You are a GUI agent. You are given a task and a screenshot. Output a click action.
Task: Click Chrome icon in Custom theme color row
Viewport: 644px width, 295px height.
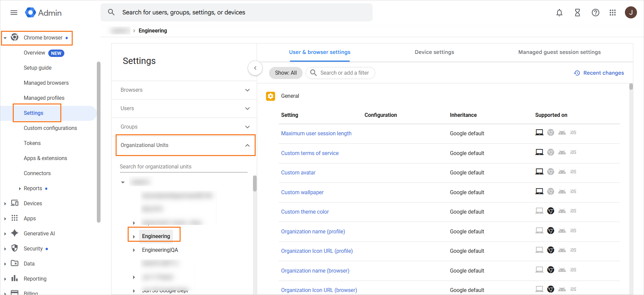(551, 211)
